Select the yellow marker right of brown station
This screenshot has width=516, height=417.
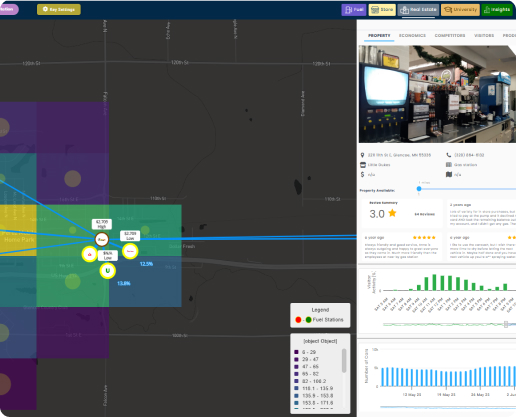click(x=130, y=251)
